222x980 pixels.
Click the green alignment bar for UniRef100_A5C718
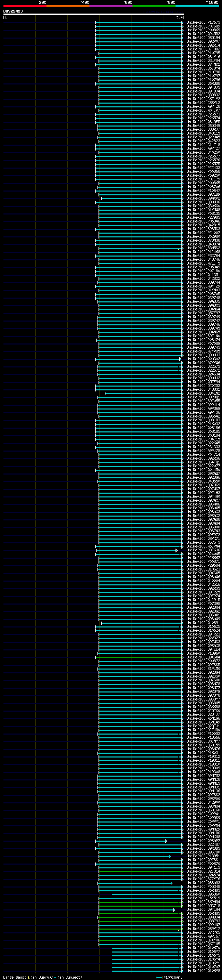point(140,906)
